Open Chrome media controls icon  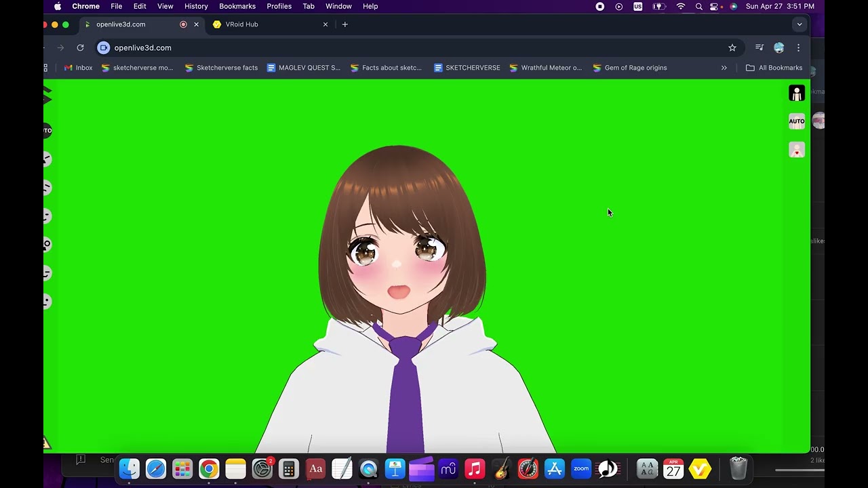coord(759,47)
